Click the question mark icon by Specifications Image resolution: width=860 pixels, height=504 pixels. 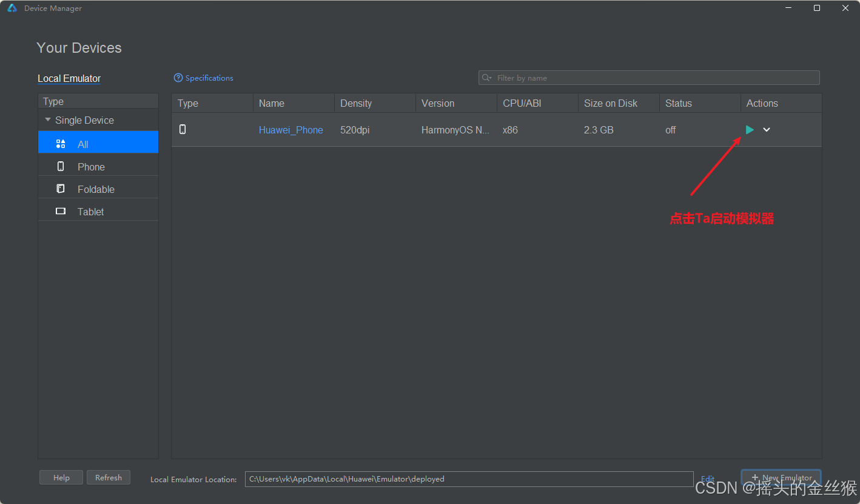coord(178,78)
